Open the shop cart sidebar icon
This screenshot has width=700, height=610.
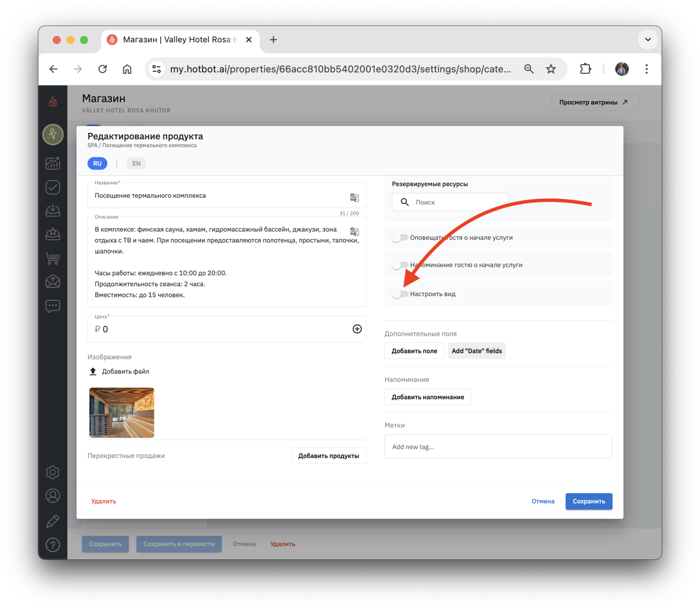(x=53, y=258)
